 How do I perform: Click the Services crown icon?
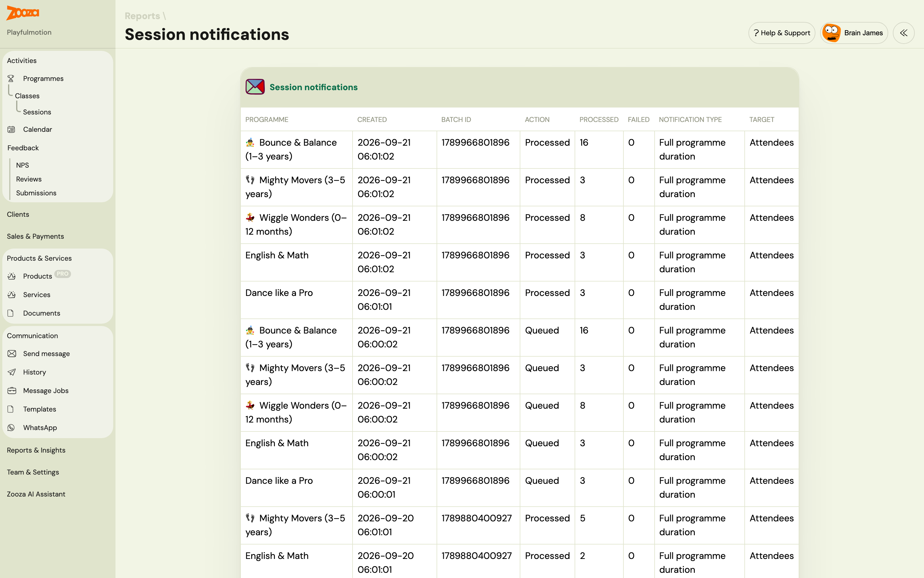click(x=12, y=294)
